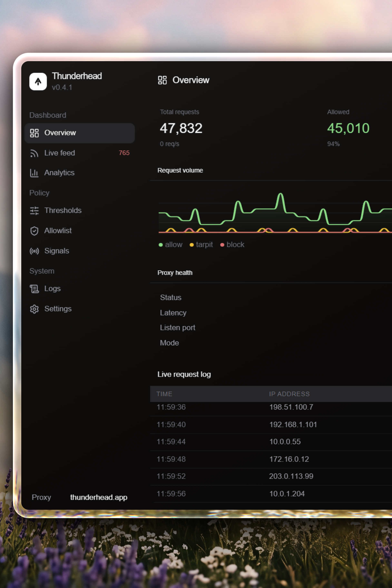The height and width of the screenshot is (588, 392).
Task: Click the 765 Live feed badge
Action: [124, 153]
